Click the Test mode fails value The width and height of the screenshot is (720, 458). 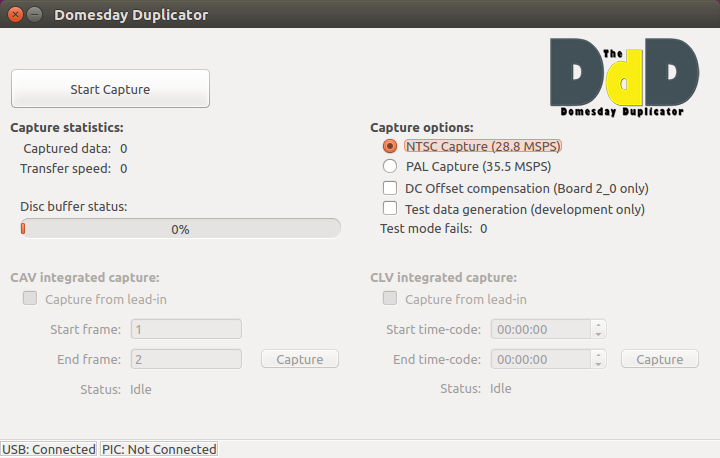(484, 228)
